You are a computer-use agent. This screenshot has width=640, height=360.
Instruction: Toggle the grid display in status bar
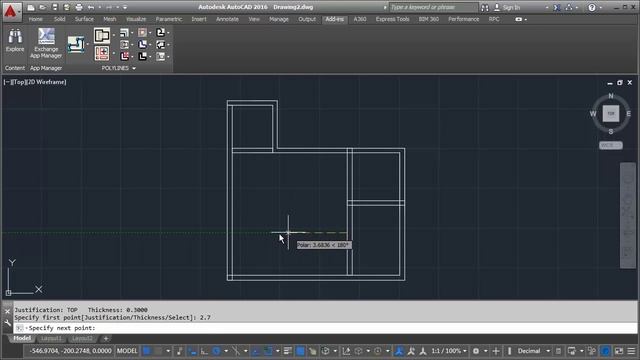(147, 351)
